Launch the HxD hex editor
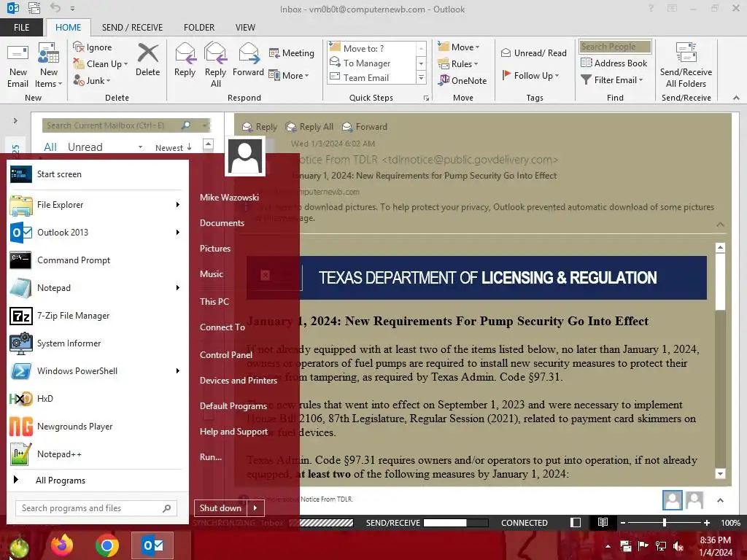The height and width of the screenshot is (560, 747). [x=96, y=399]
